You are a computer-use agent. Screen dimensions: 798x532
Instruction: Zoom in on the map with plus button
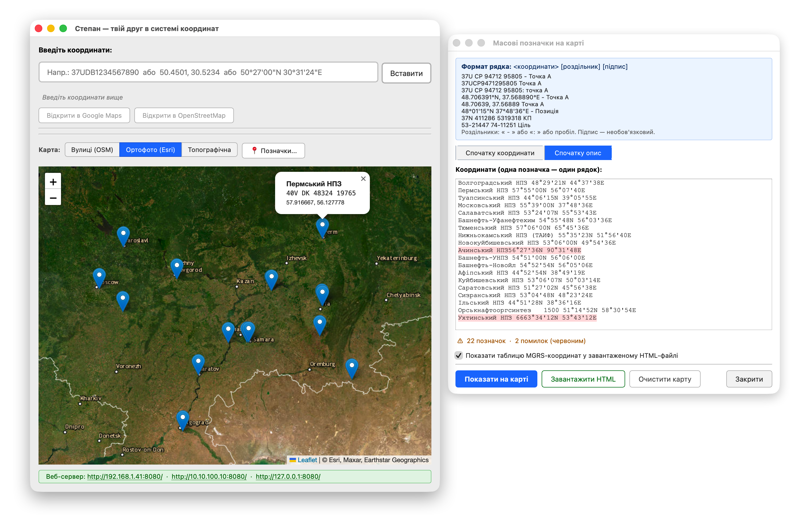pyautogui.click(x=53, y=182)
